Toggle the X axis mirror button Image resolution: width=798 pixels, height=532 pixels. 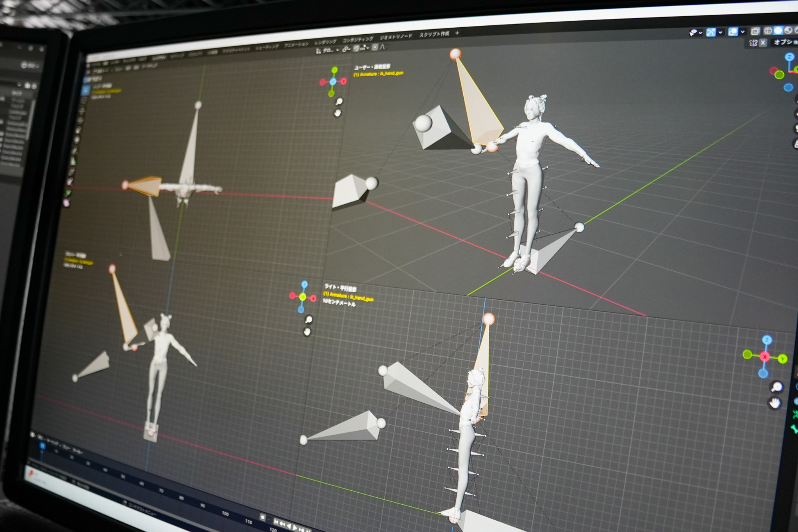[x=763, y=42]
